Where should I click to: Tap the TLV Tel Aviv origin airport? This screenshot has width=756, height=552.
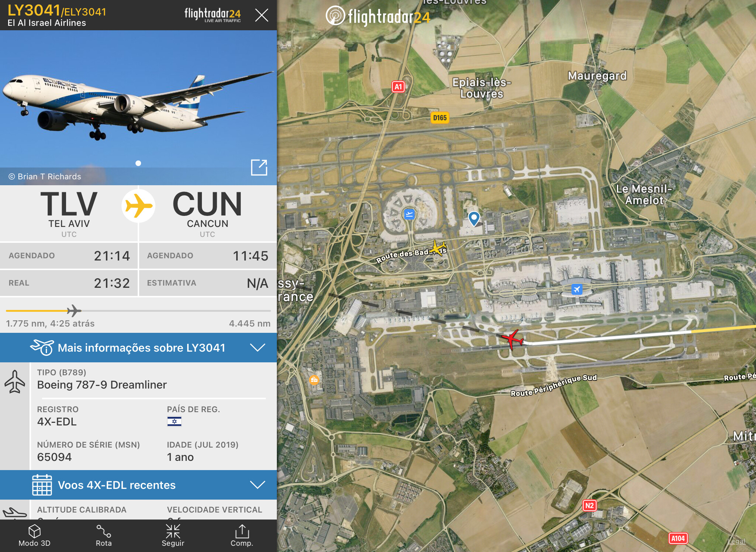[x=69, y=213]
